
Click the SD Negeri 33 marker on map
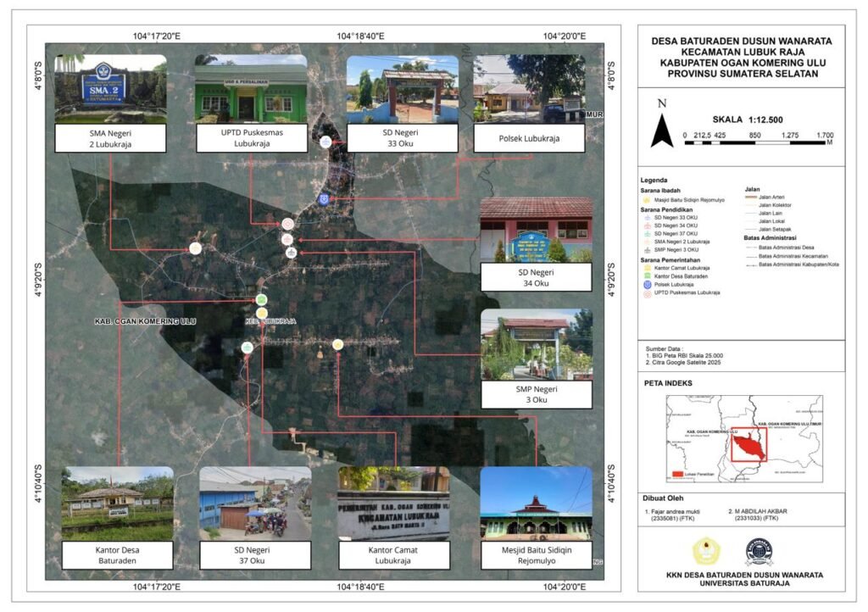click(326, 142)
